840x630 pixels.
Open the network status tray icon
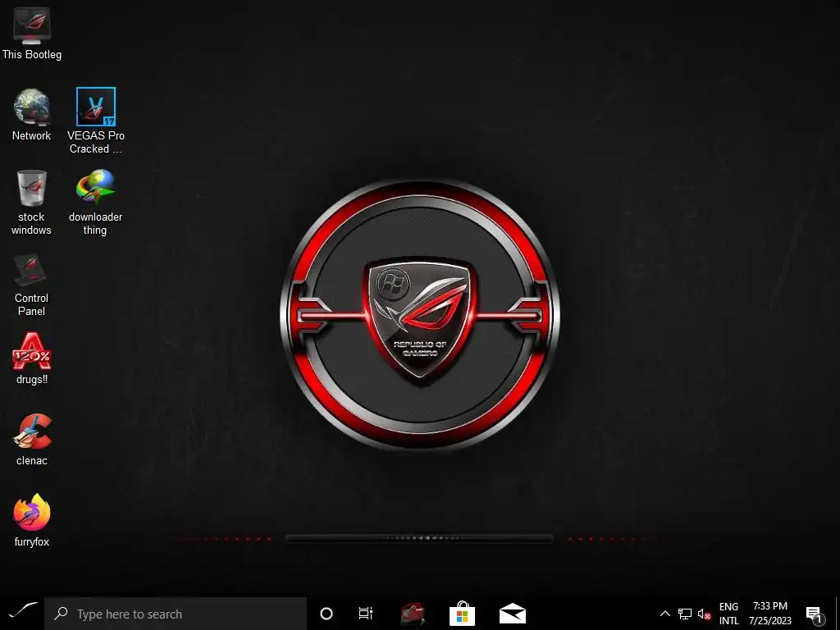tap(685, 614)
